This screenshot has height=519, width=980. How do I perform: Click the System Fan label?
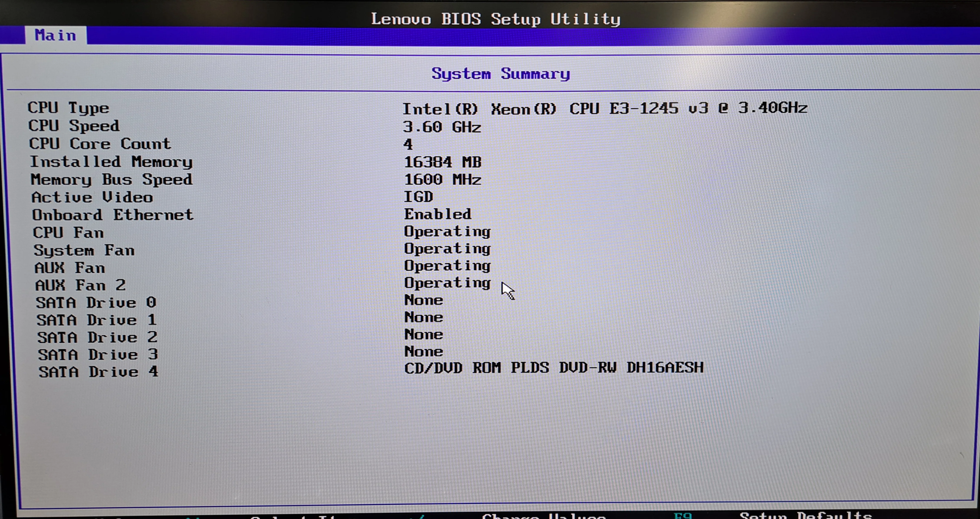(84, 251)
